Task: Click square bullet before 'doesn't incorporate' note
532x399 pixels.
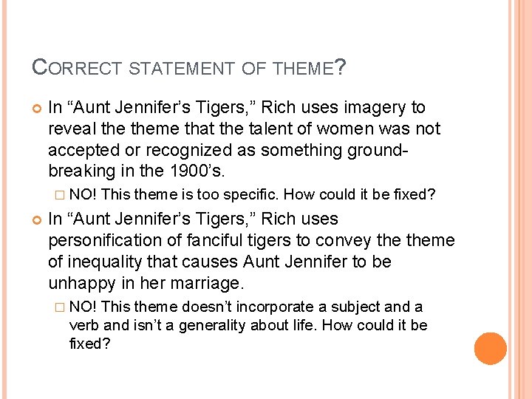Action: click(59, 307)
